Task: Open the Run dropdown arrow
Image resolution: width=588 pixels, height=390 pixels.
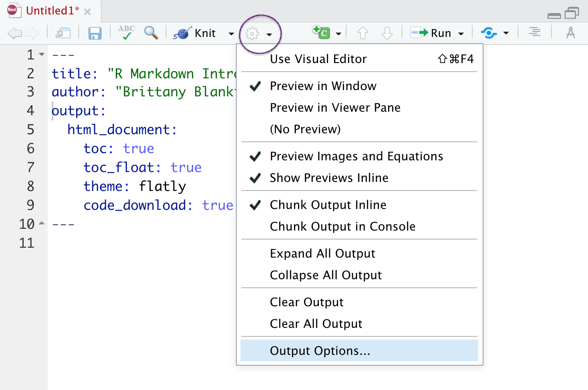Action: [461, 34]
